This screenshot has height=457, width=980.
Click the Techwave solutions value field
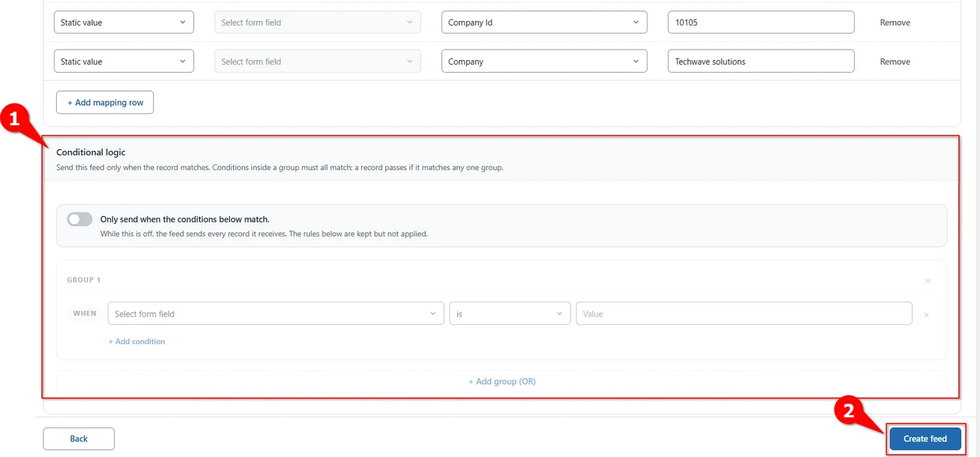click(761, 62)
